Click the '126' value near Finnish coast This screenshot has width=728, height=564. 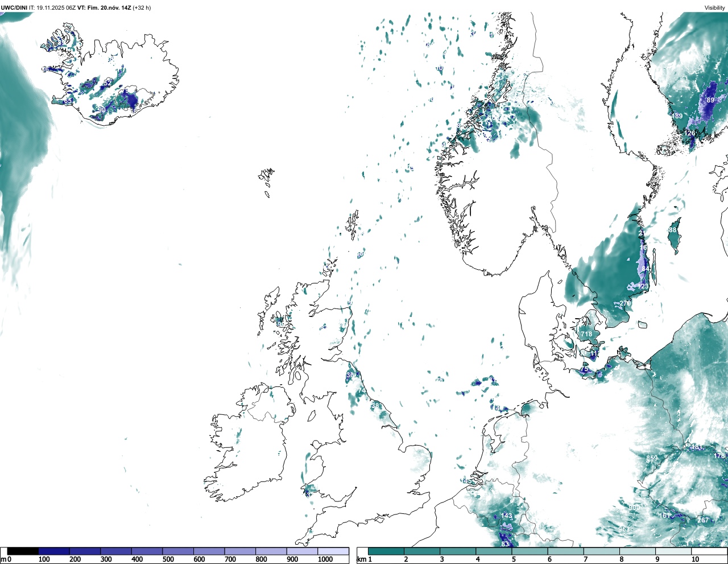[690, 133]
